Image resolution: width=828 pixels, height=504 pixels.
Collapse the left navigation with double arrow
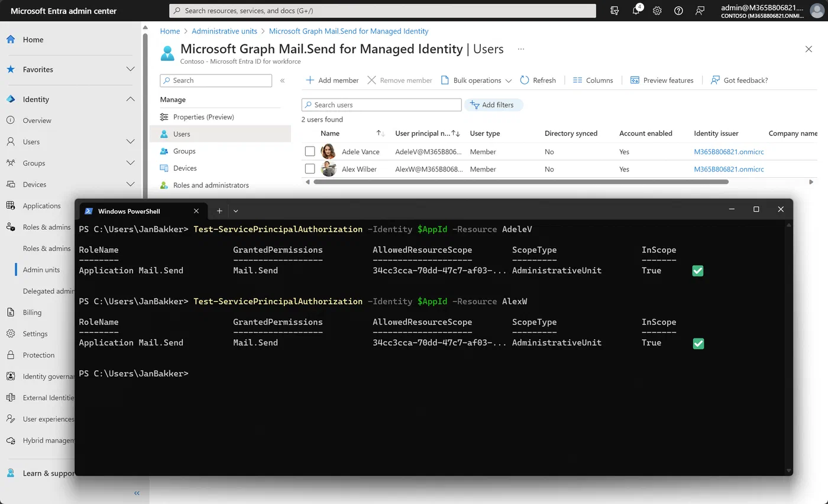pos(137,493)
